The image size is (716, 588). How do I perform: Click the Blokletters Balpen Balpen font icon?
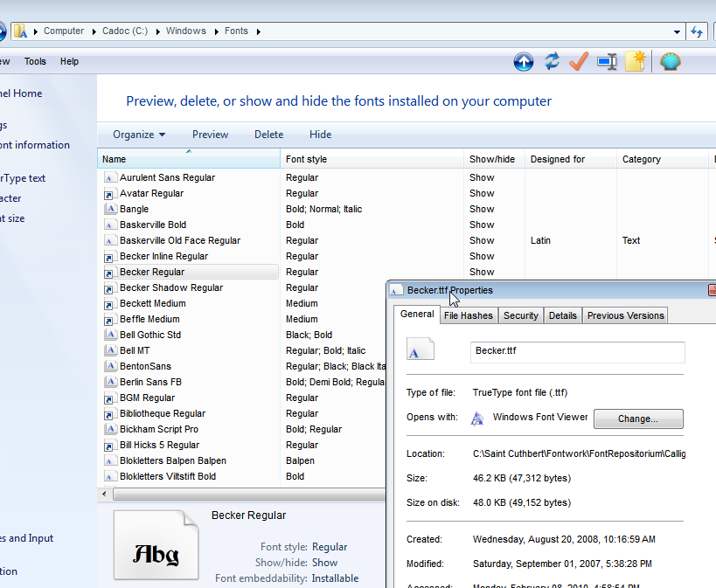coord(109,460)
